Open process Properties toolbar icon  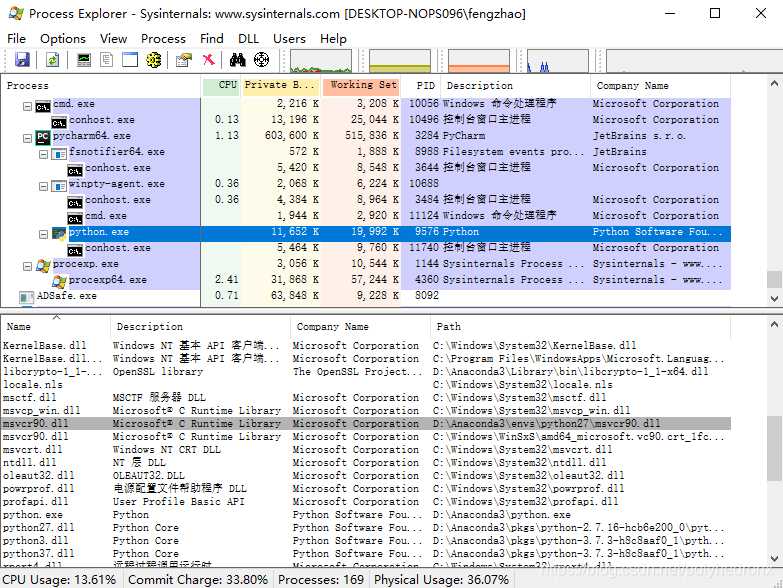tap(183, 60)
